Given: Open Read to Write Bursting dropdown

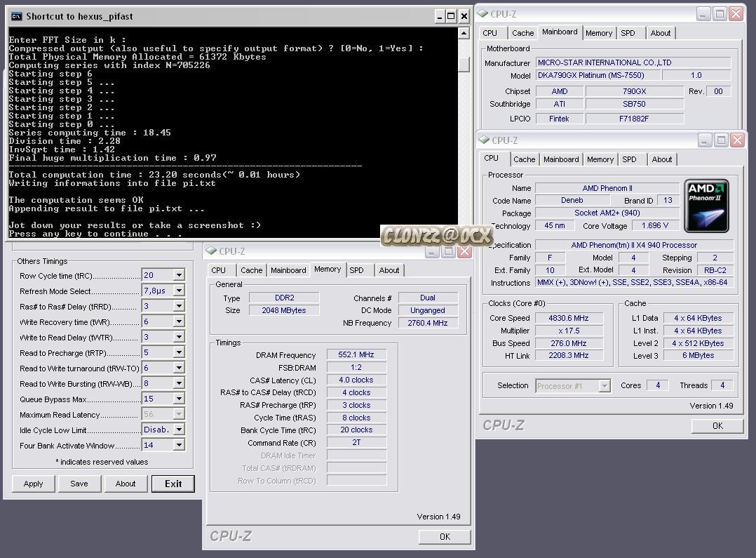Looking at the screenshot, I should (179, 383).
